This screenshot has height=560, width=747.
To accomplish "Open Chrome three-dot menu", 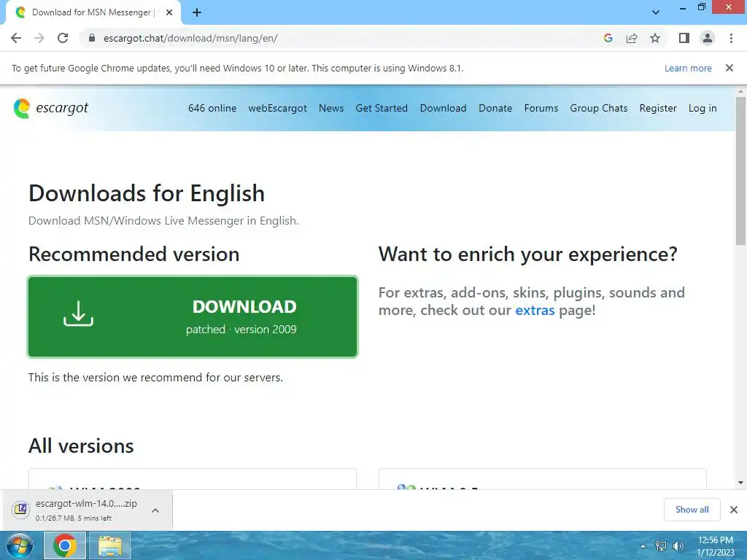I will click(731, 38).
